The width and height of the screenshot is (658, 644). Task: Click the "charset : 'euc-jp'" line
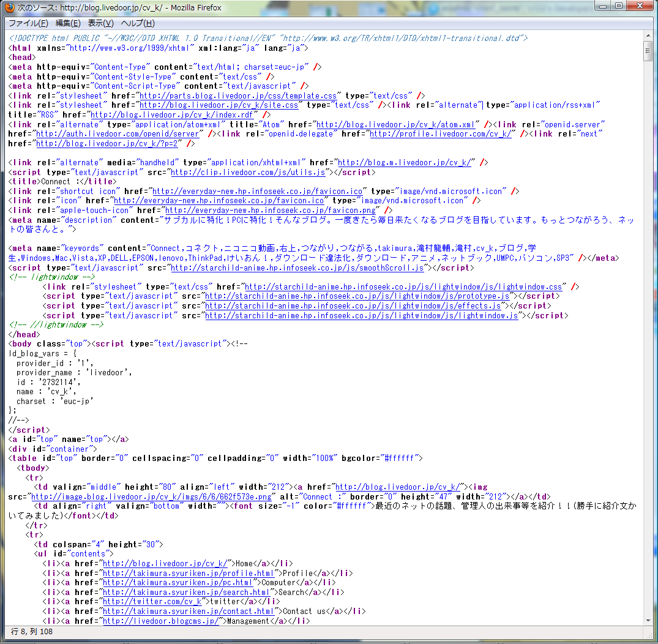click(55, 402)
